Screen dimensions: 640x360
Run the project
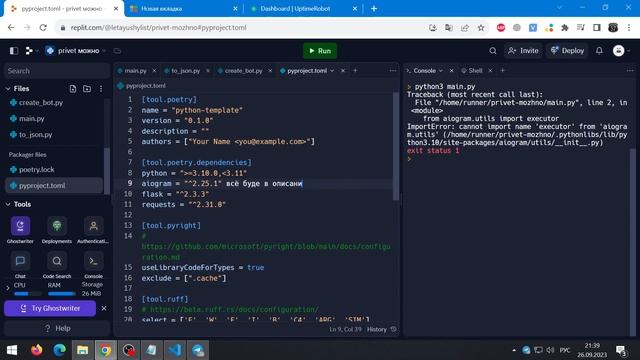pyautogui.click(x=320, y=51)
